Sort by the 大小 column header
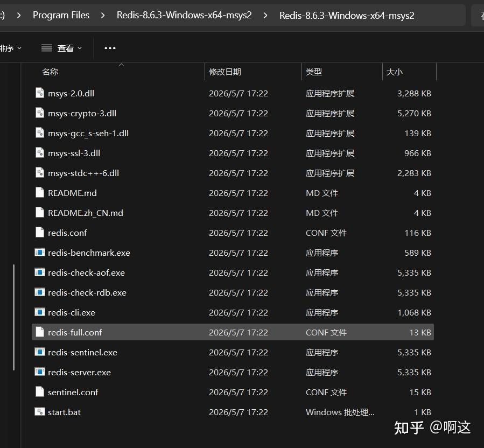This screenshot has height=448, width=484. pyautogui.click(x=394, y=72)
